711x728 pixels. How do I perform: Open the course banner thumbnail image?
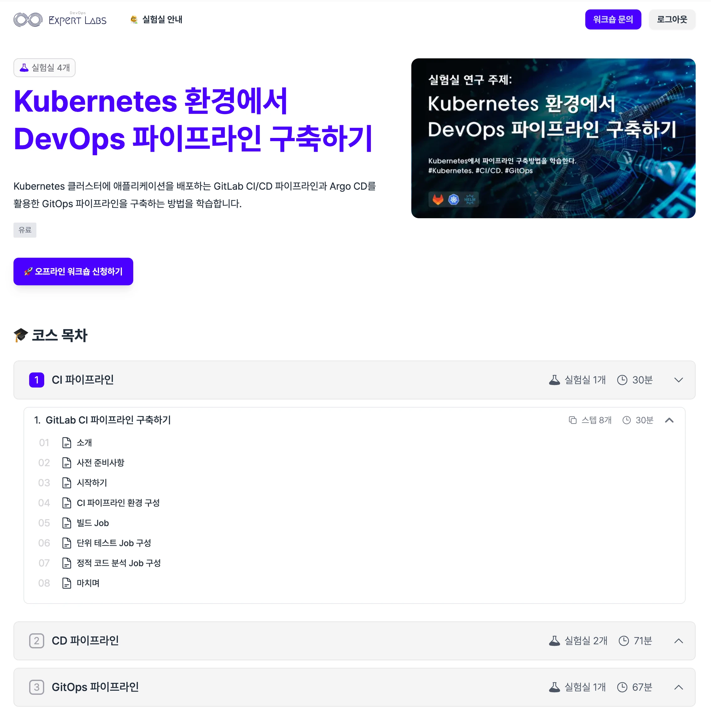[553, 138]
